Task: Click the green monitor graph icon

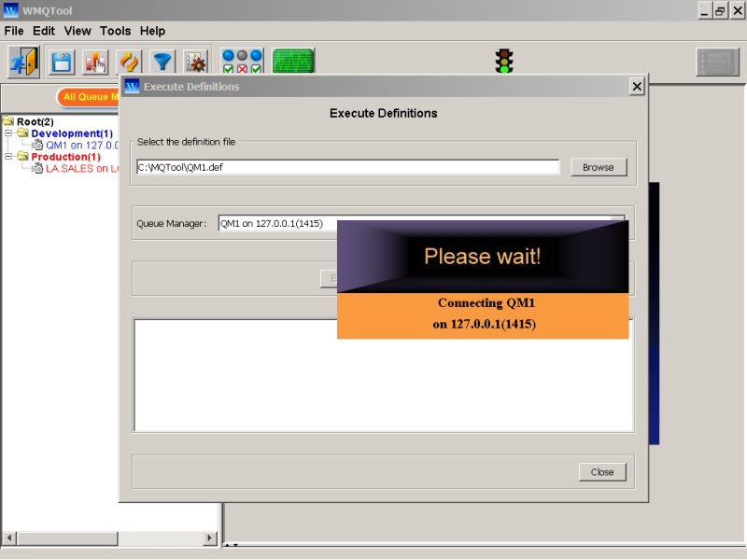Action: coord(293,61)
